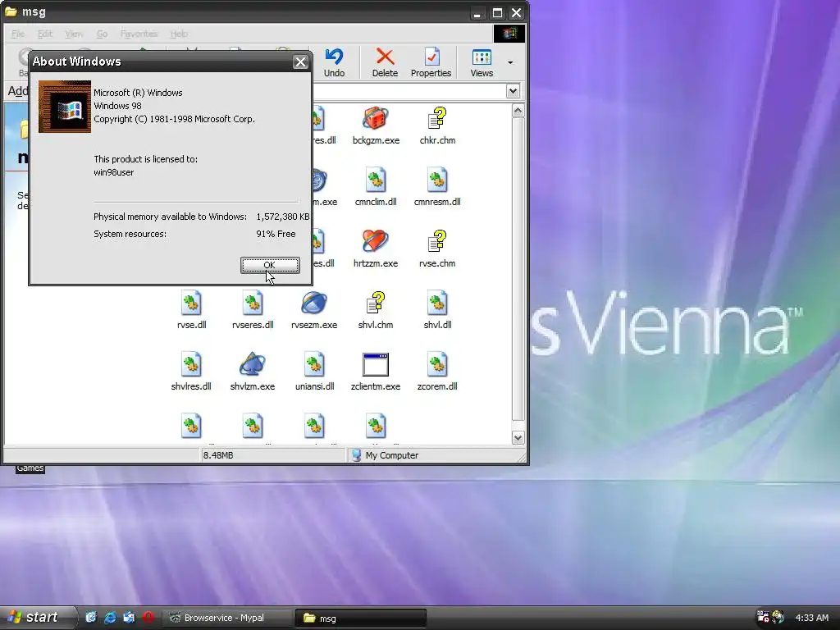Select the zclientm.exe file icon
The image size is (840, 630).
click(x=376, y=372)
